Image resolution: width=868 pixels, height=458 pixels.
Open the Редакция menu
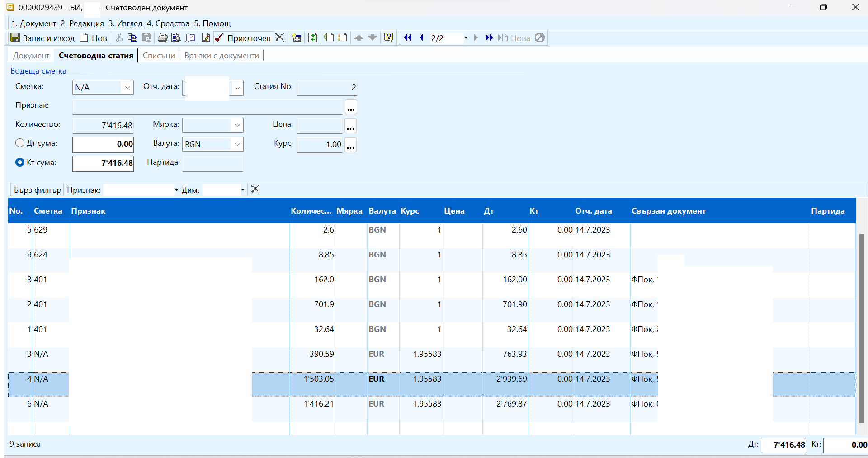point(83,23)
